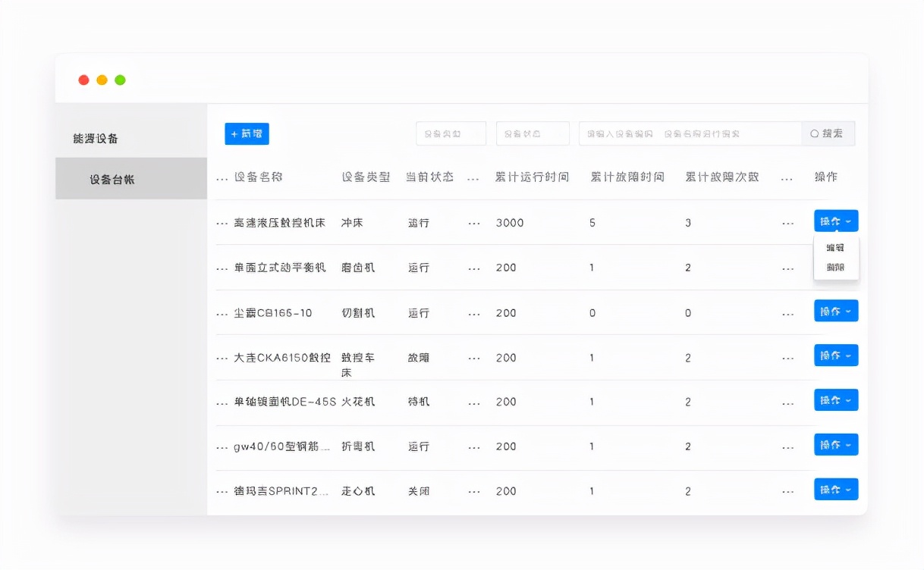Click fault count 3 in 冲床 row
This screenshot has width=924, height=570.
pos(688,223)
